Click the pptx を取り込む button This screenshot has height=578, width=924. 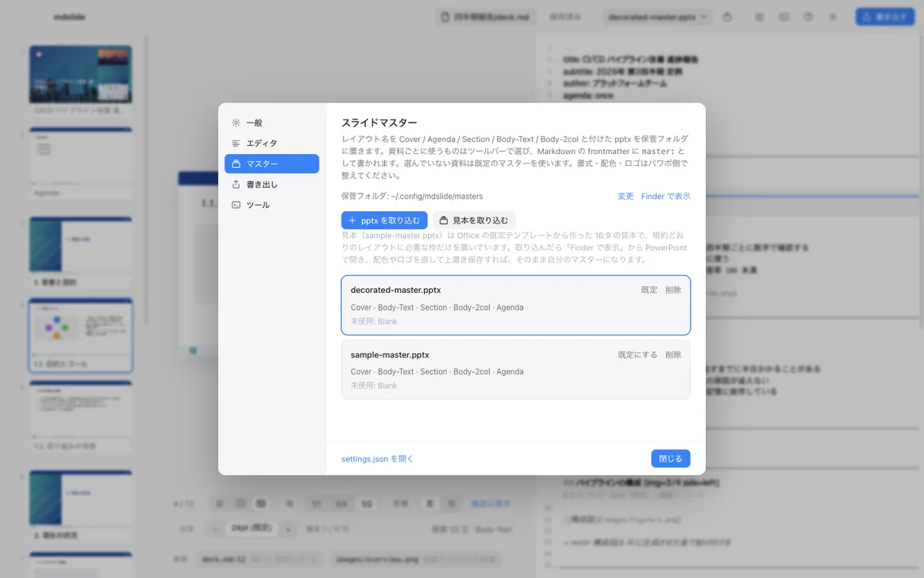pyautogui.click(x=384, y=220)
